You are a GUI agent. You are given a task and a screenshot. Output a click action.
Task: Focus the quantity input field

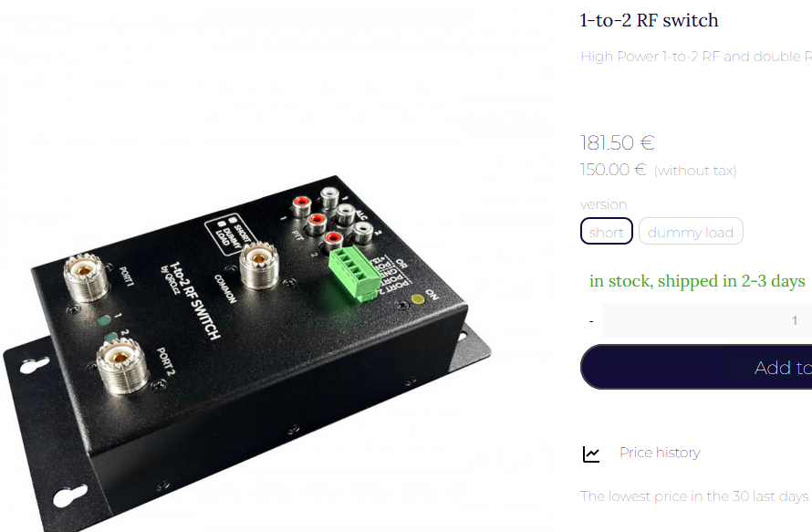click(706, 320)
